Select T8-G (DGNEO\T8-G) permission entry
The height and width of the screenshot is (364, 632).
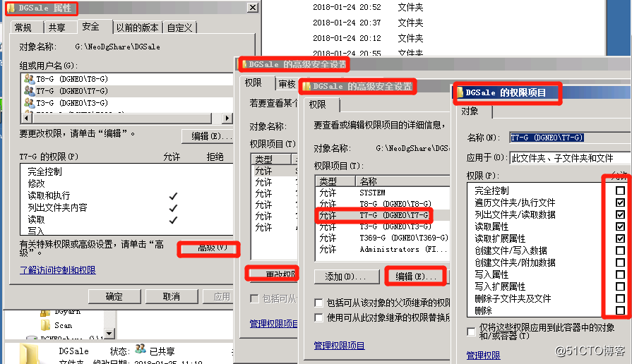pos(383,204)
